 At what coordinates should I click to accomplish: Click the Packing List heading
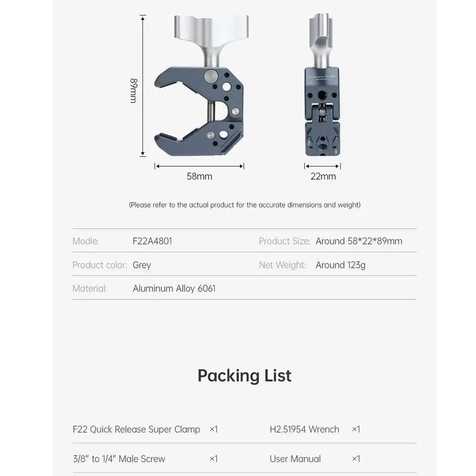pos(245,376)
